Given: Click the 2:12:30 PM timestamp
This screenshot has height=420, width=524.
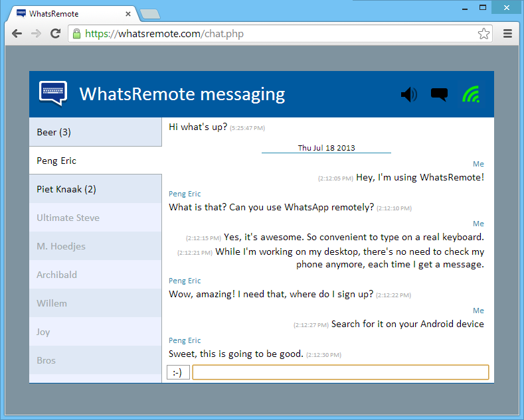Looking at the screenshot, I should (324, 355).
